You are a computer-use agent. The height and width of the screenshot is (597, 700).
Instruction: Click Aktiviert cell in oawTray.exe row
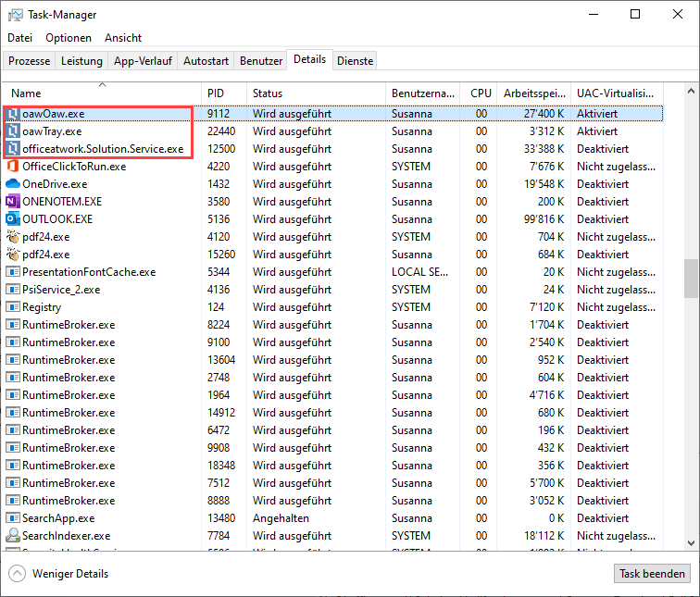click(x=597, y=131)
